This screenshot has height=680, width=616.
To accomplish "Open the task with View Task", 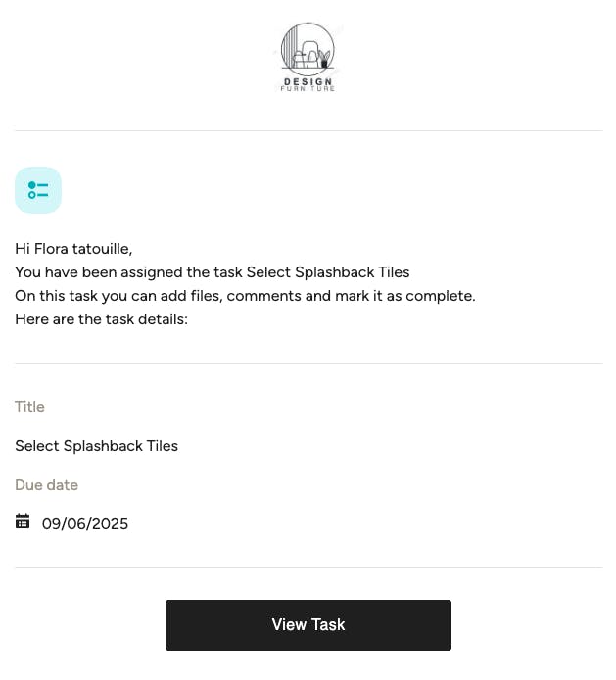I will pyautogui.click(x=308, y=625).
